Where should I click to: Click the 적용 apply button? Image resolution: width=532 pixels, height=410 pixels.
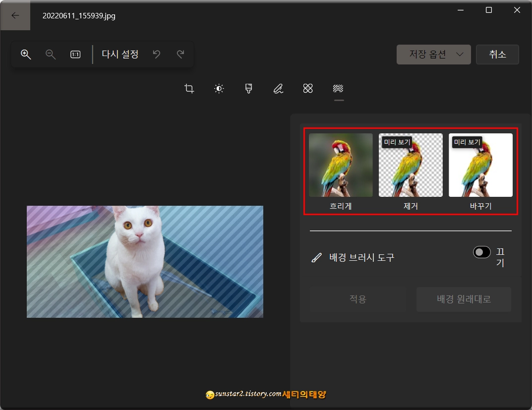click(358, 299)
